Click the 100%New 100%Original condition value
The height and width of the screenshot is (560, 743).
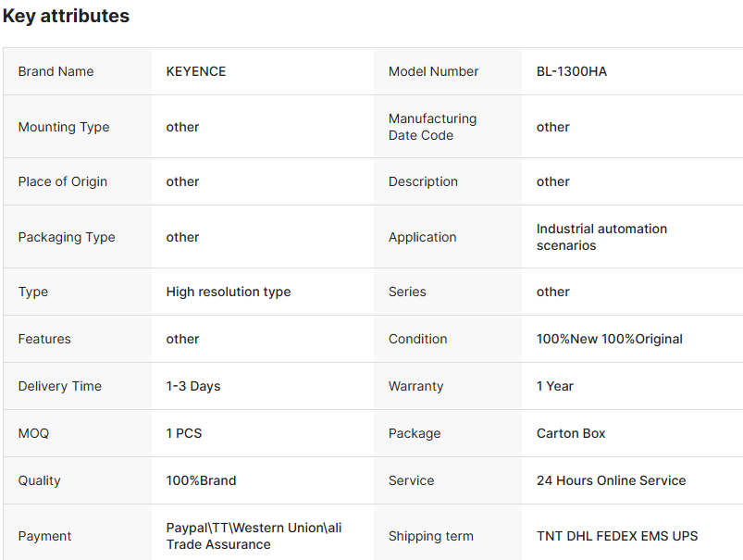pos(609,339)
